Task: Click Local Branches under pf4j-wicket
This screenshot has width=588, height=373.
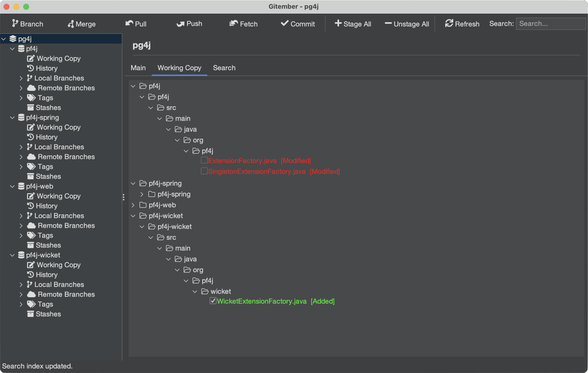Action: click(x=59, y=285)
